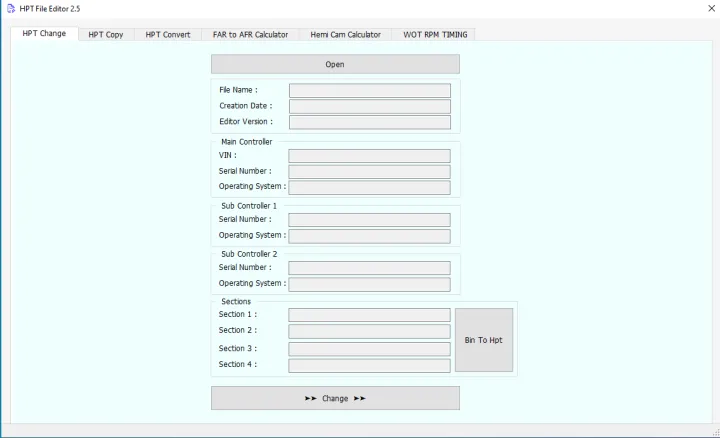This screenshot has height=438, width=720.
Task: Click the 'VIN :' label
Action: [x=228, y=155]
